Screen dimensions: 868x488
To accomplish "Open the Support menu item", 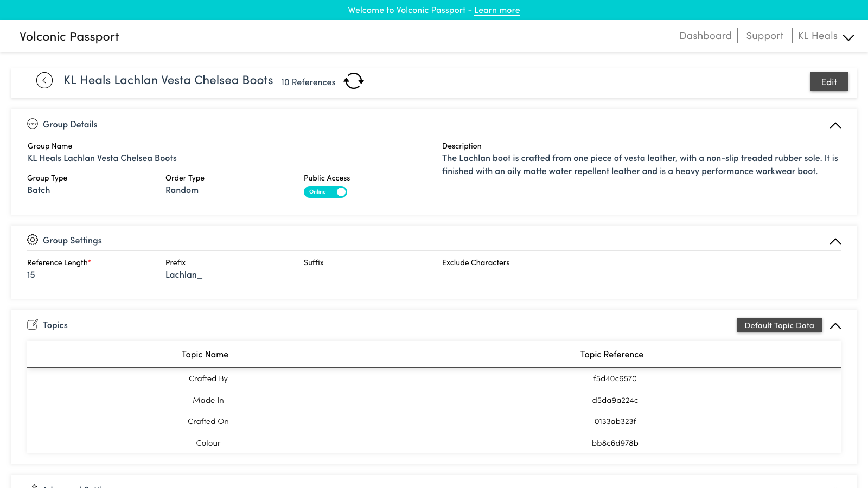I will (x=764, y=36).
